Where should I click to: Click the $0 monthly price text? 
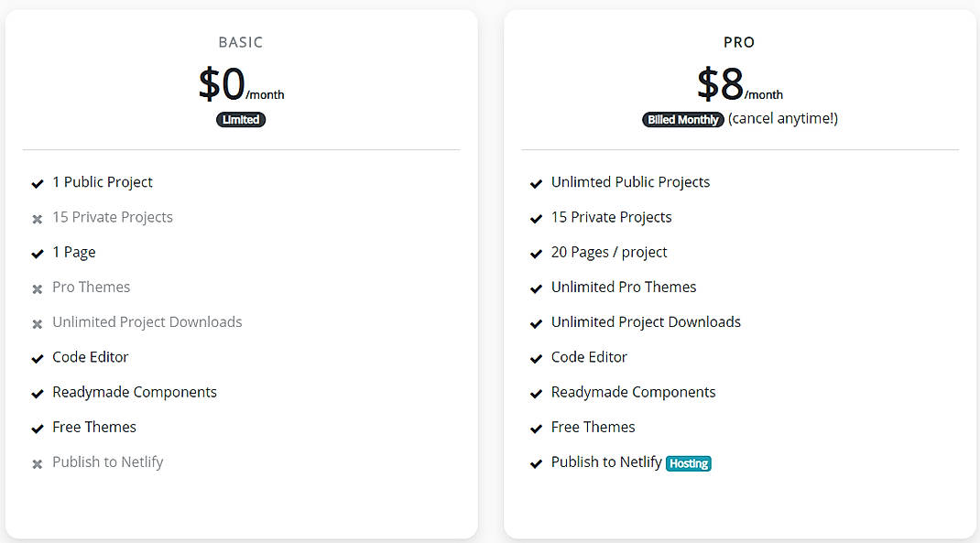(241, 84)
